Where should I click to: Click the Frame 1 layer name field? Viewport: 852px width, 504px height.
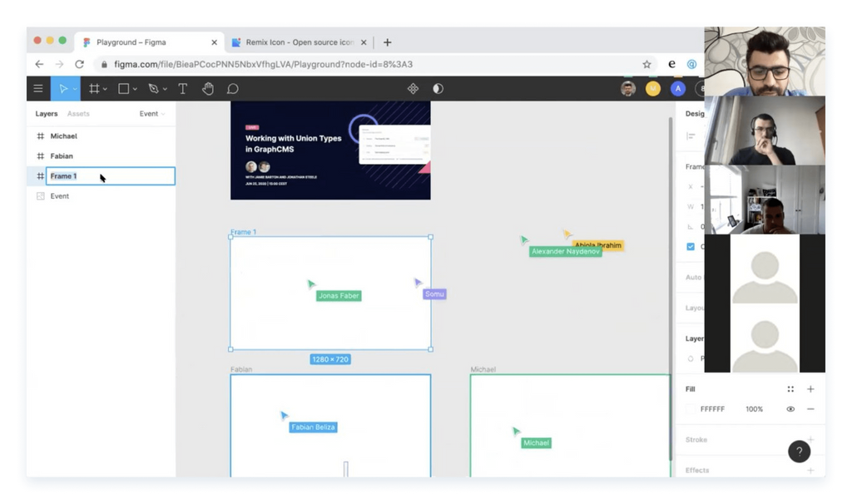pyautogui.click(x=111, y=176)
